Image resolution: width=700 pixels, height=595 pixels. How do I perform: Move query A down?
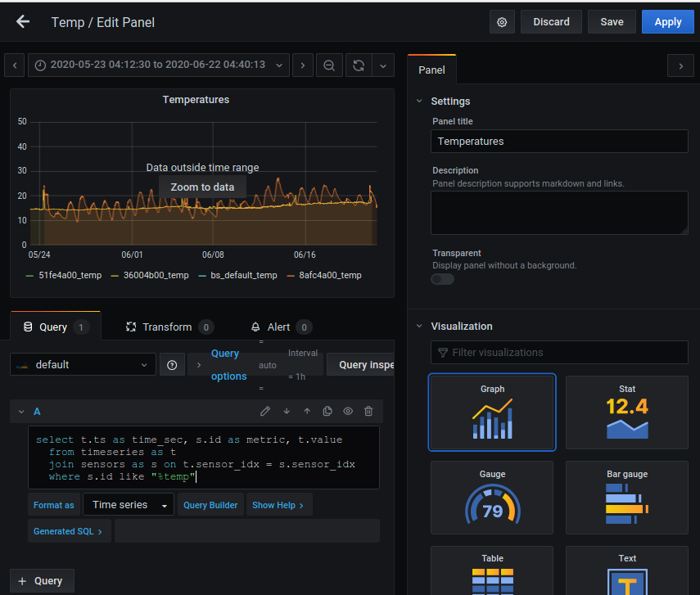(287, 411)
